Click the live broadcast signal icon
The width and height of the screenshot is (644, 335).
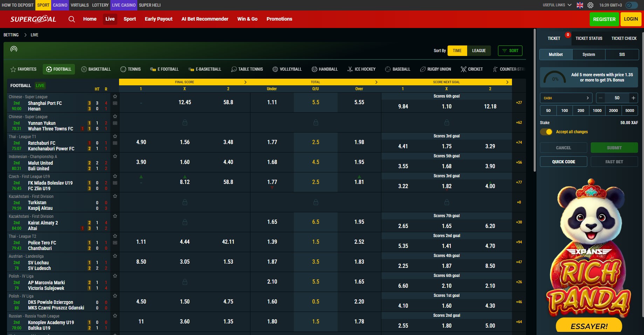pyautogui.click(x=14, y=49)
